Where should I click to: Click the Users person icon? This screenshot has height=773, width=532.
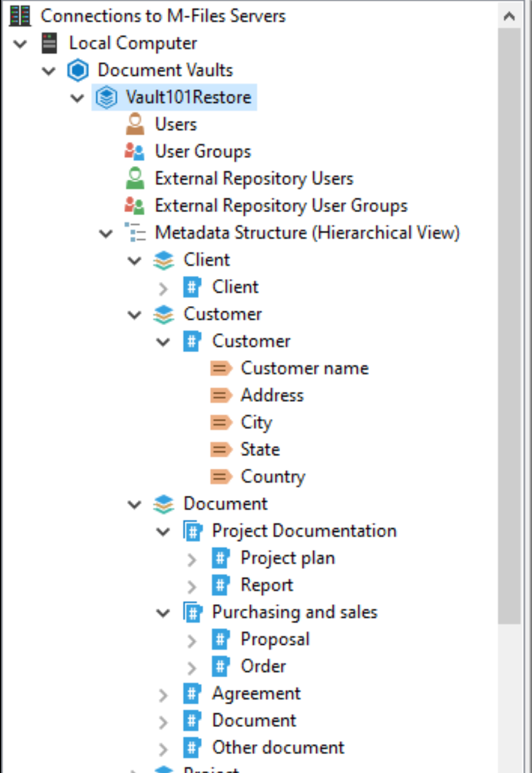click(135, 125)
